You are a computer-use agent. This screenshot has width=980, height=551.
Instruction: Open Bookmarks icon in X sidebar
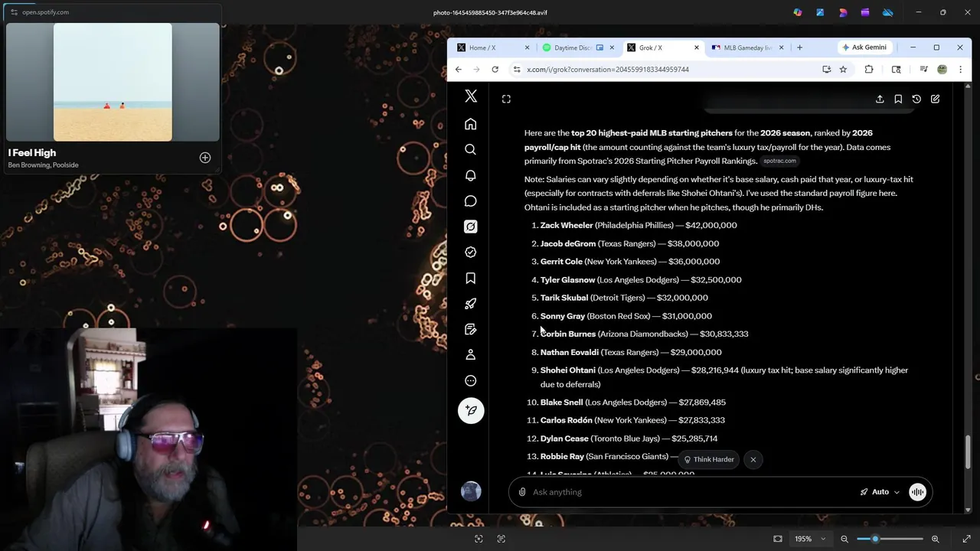[471, 278]
